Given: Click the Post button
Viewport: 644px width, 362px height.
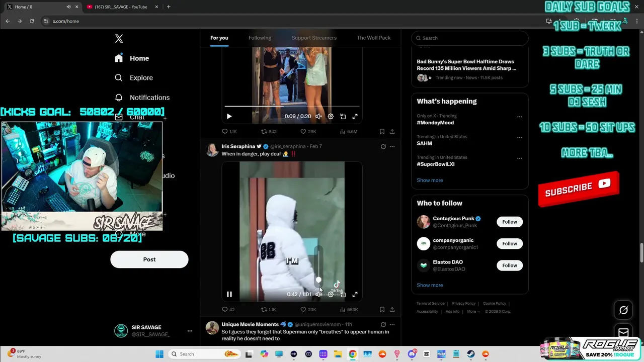Looking at the screenshot, I should tap(149, 259).
